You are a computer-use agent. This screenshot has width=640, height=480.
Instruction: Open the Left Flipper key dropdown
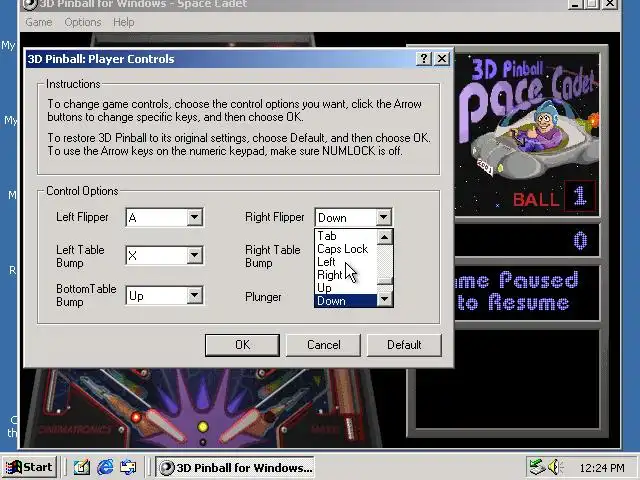[x=195, y=217]
